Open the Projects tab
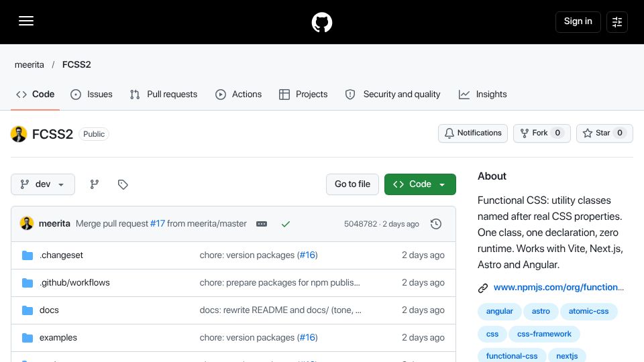The height and width of the screenshot is (362, 644). [303, 95]
